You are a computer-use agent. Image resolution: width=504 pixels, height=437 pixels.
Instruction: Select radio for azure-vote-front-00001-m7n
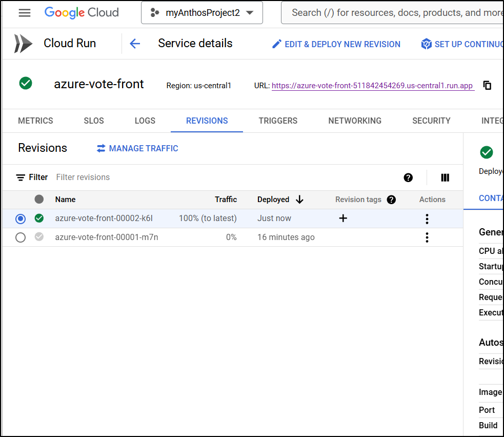[x=21, y=237]
